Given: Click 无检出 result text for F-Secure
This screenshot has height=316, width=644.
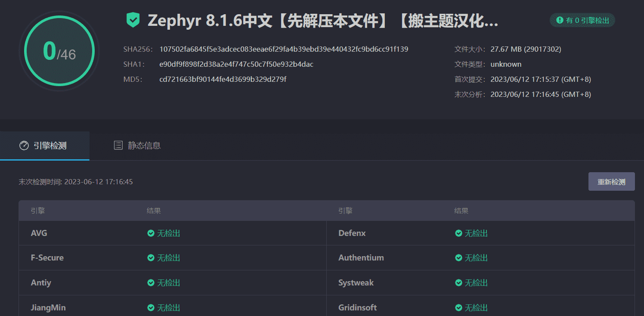Looking at the screenshot, I should click(x=169, y=258).
